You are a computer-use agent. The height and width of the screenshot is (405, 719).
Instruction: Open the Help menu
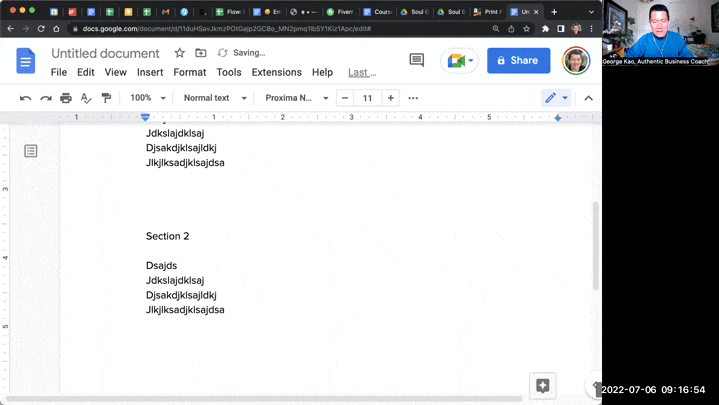coord(322,72)
